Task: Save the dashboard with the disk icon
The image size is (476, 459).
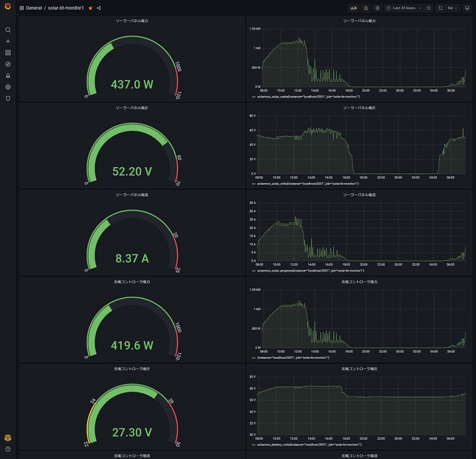Action: coord(366,8)
